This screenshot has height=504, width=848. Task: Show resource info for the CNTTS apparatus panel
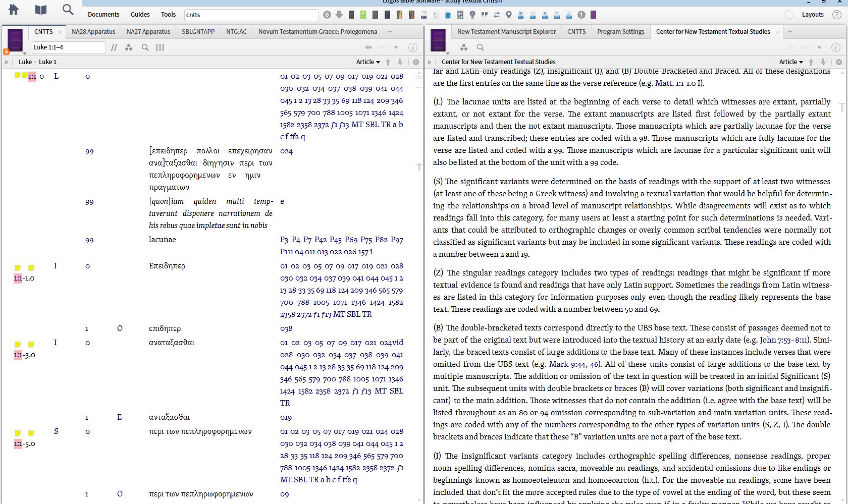tap(413, 47)
